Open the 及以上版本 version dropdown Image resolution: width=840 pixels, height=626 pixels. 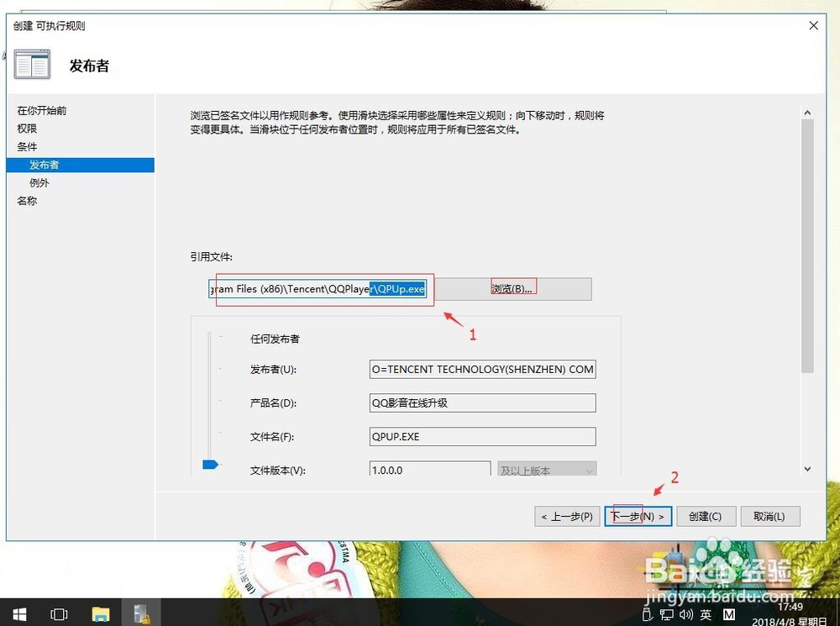click(x=547, y=470)
